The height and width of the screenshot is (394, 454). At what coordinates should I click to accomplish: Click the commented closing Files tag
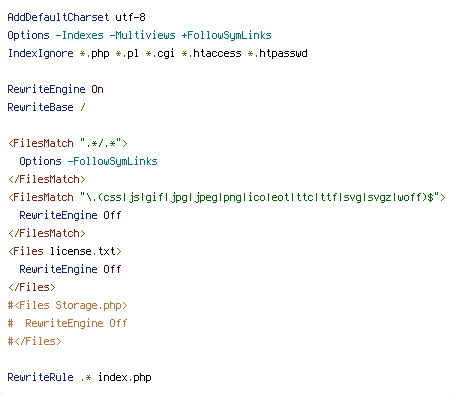pos(35,341)
